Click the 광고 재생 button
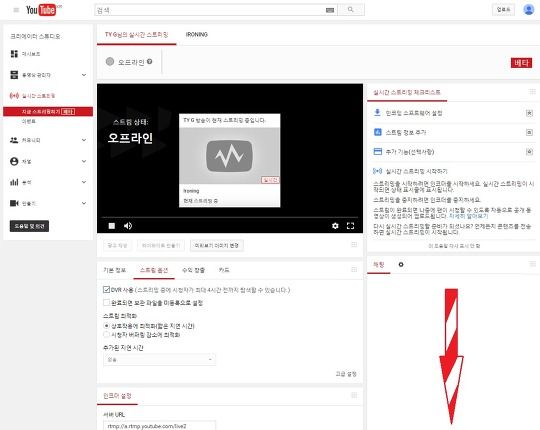The height and width of the screenshot is (430, 540). [117, 245]
